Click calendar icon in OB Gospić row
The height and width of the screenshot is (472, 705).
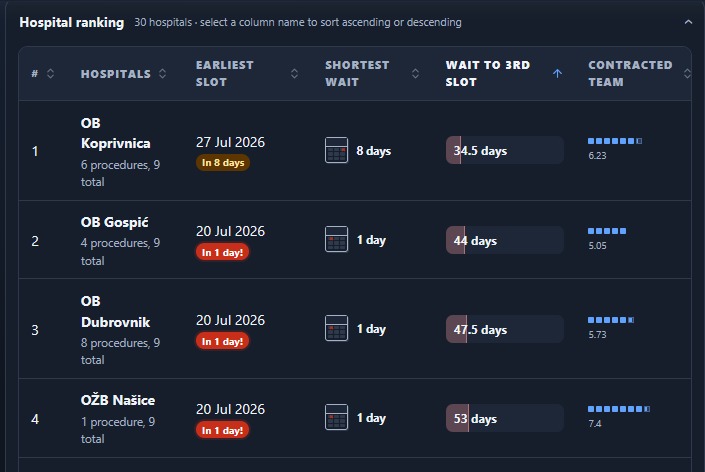[x=336, y=239]
